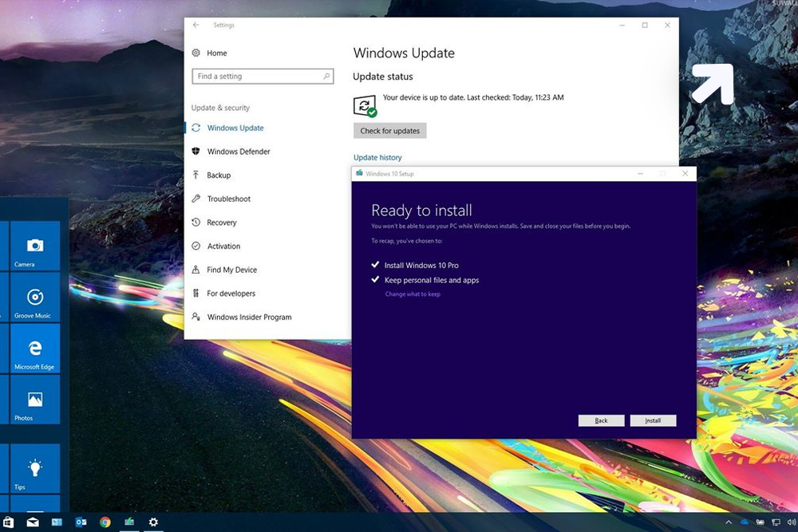Click the Troubleshoot wrench icon
Viewport: 798px width, 532px height.
coord(196,199)
